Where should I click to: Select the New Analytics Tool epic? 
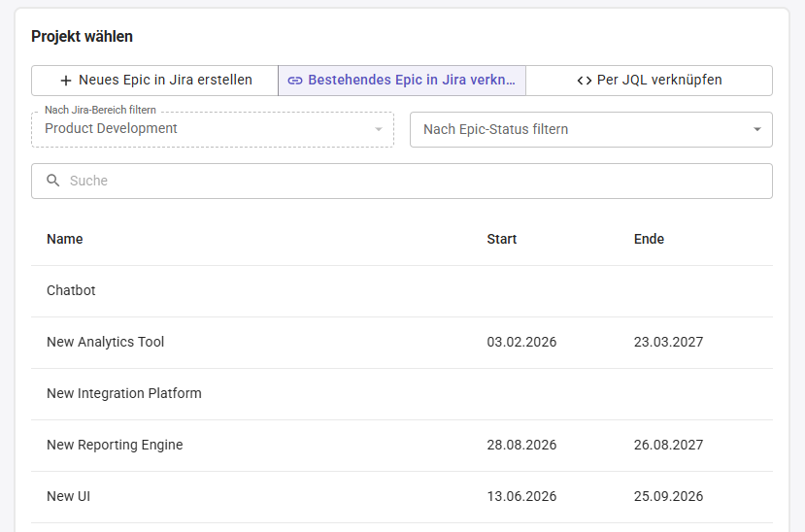402,342
